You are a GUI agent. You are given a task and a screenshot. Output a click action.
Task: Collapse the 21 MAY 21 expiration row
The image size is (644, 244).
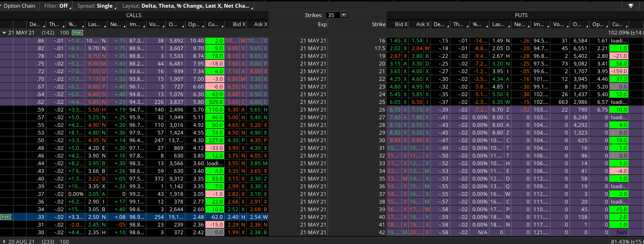pos(4,32)
